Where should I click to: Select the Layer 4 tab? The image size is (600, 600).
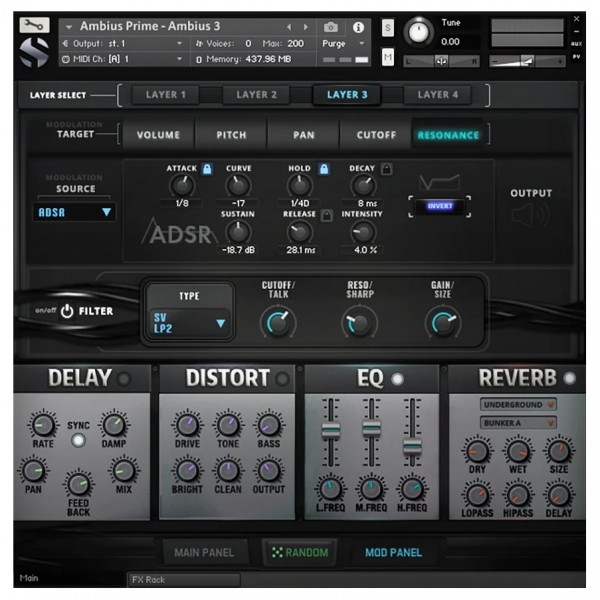[x=437, y=95]
